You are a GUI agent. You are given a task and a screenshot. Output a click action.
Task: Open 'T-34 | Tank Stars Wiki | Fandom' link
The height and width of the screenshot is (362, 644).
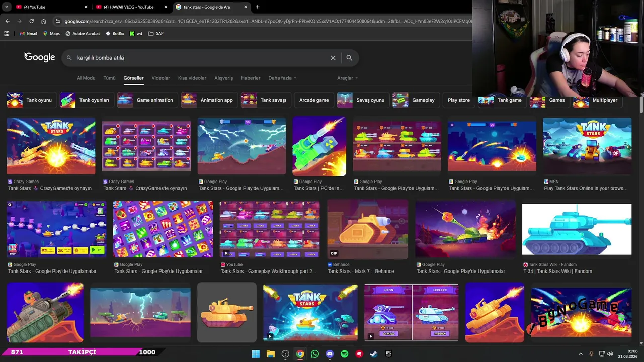558,271
